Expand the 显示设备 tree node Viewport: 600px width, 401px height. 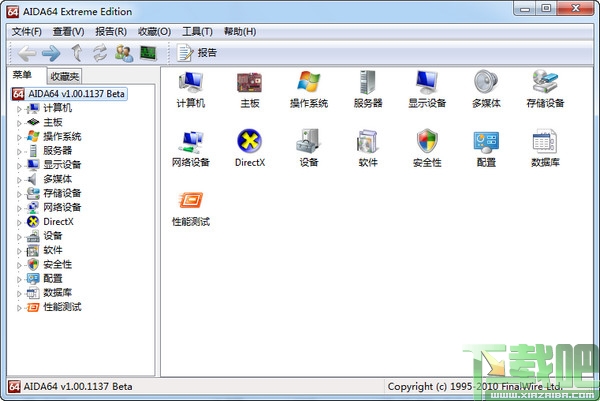click(19, 165)
